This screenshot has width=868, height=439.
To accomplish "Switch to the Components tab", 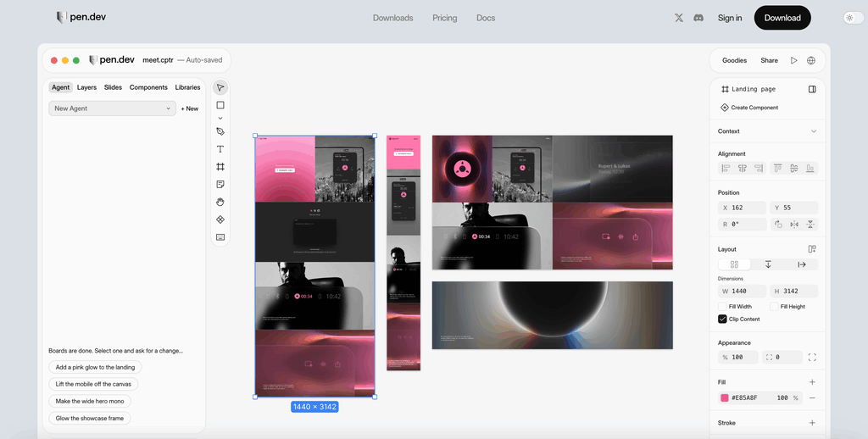I will 148,87.
